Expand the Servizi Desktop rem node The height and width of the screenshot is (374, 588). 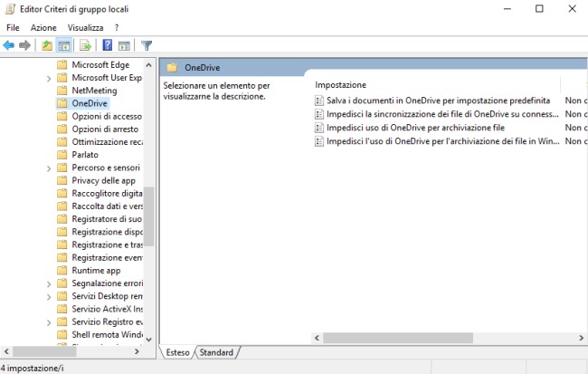click(x=49, y=296)
